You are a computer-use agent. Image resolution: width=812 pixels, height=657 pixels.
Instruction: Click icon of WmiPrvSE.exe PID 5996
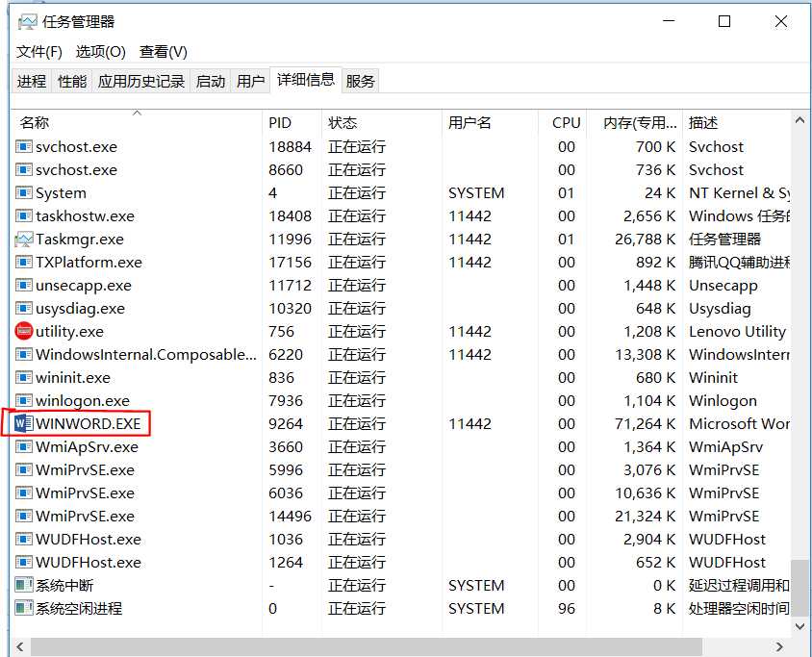pyautogui.click(x=24, y=470)
